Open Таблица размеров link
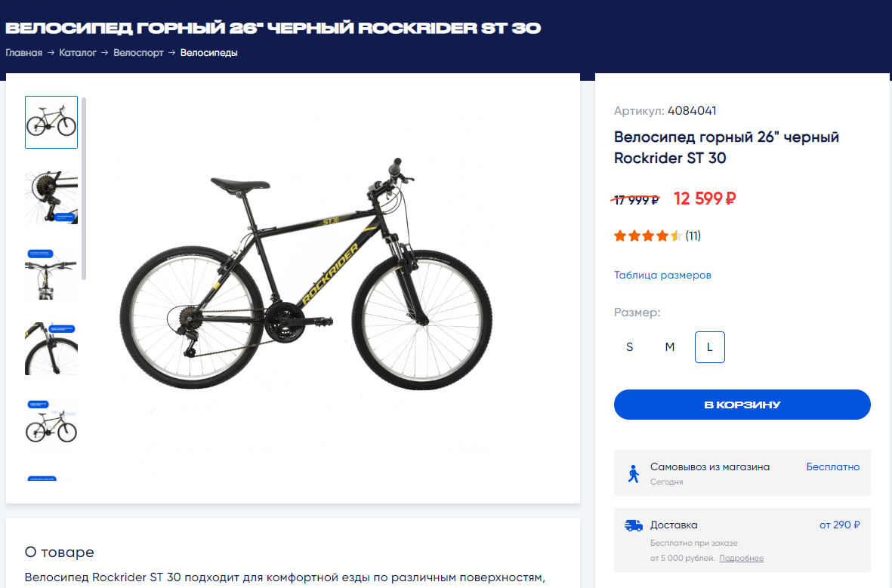Screen dimensions: 892x588 [662, 275]
